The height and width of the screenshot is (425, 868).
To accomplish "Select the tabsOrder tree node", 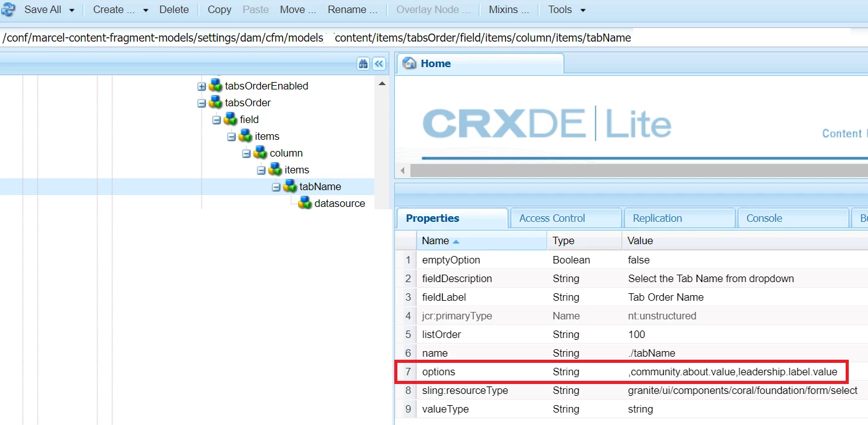I will click(x=248, y=103).
